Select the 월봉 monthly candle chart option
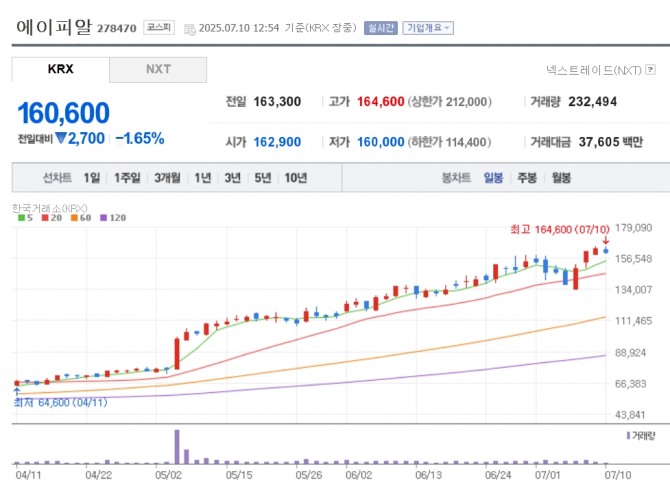Image resolution: width=670 pixels, height=493 pixels. 561,177
